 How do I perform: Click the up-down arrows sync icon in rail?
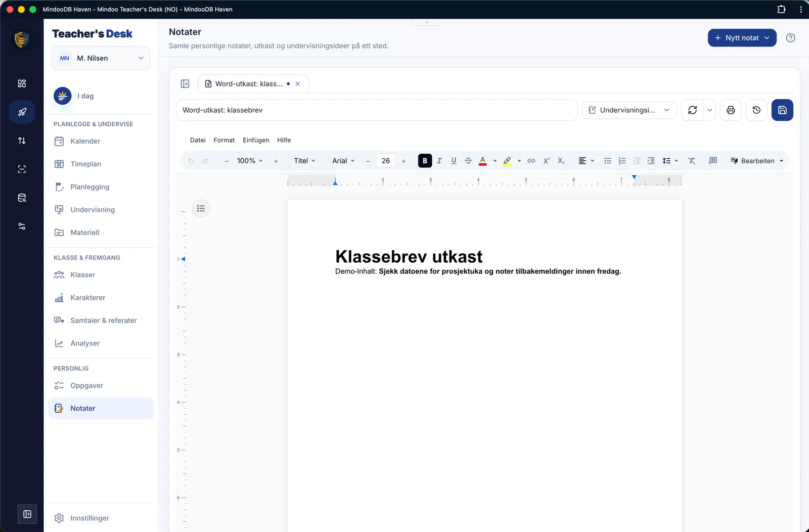tap(22, 141)
